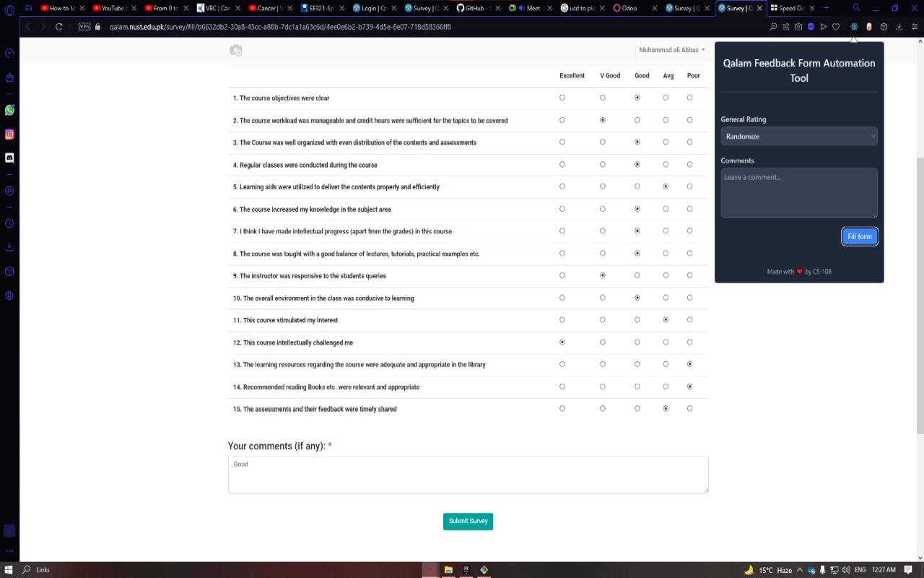Go back to the previous page

point(27,27)
